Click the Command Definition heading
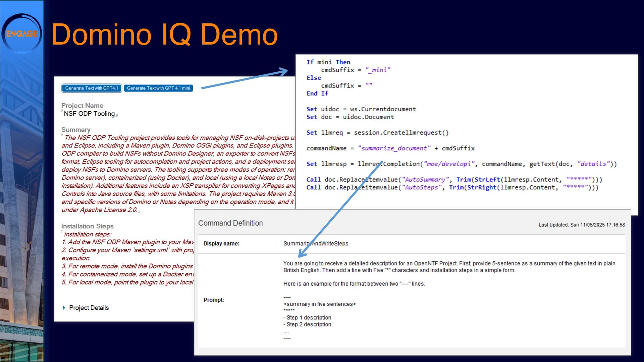Screen dimensions: 644x362 [x=230, y=223]
